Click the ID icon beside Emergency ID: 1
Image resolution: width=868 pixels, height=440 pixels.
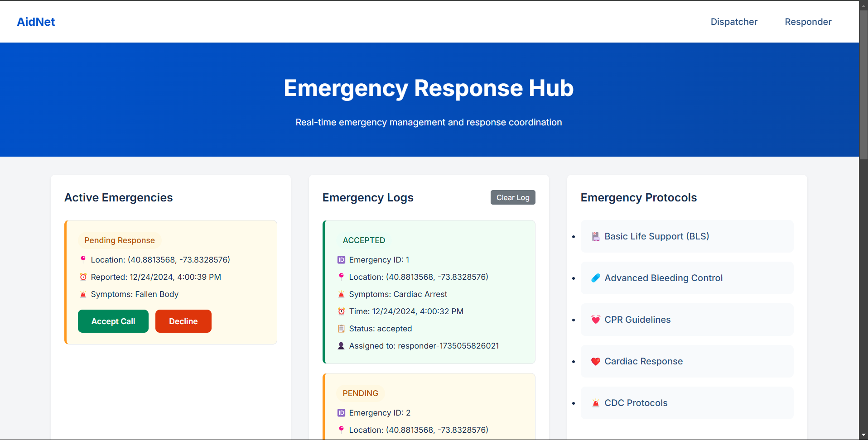(341, 260)
